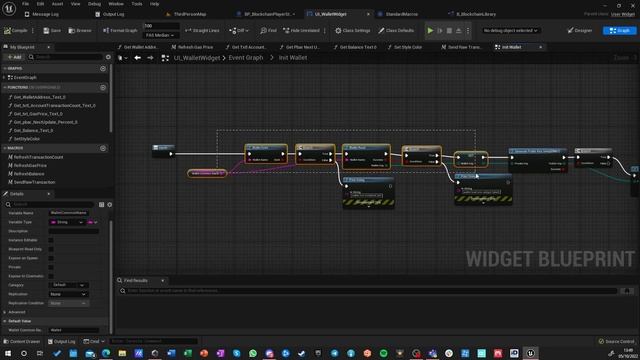
Task: Open the Diff dropdown
Action: coord(239,31)
